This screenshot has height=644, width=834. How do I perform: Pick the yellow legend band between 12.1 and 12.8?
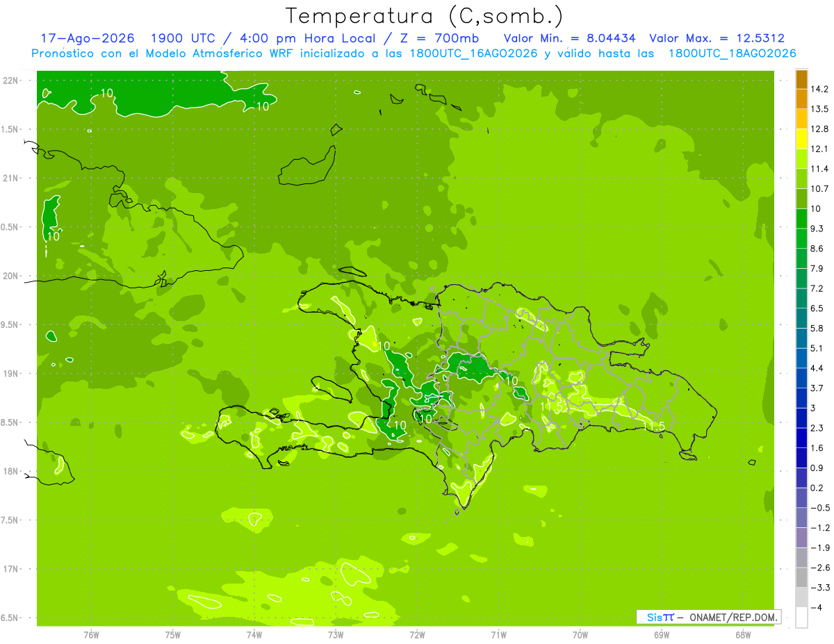pos(801,139)
